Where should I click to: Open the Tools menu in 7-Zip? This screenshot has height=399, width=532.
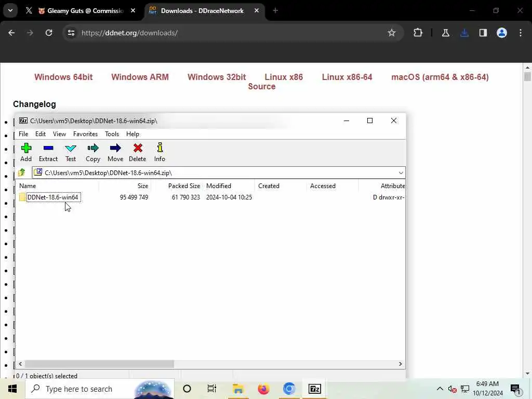[x=112, y=134]
